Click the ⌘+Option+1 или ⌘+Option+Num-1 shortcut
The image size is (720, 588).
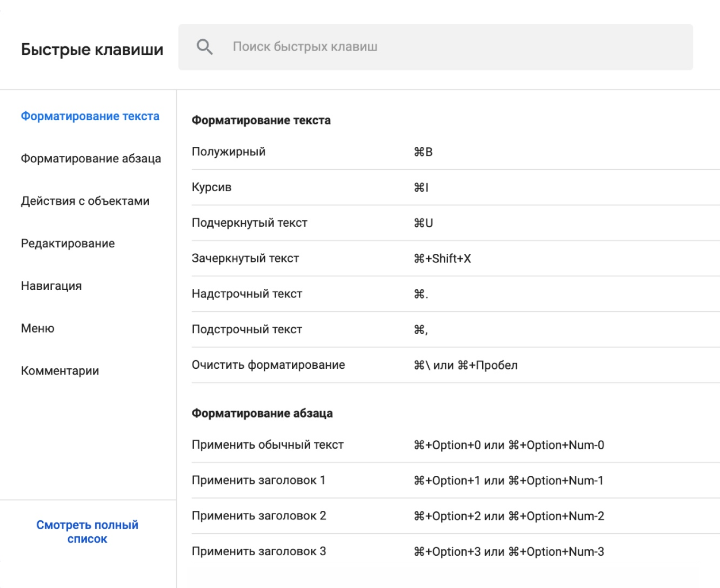click(x=508, y=481)
